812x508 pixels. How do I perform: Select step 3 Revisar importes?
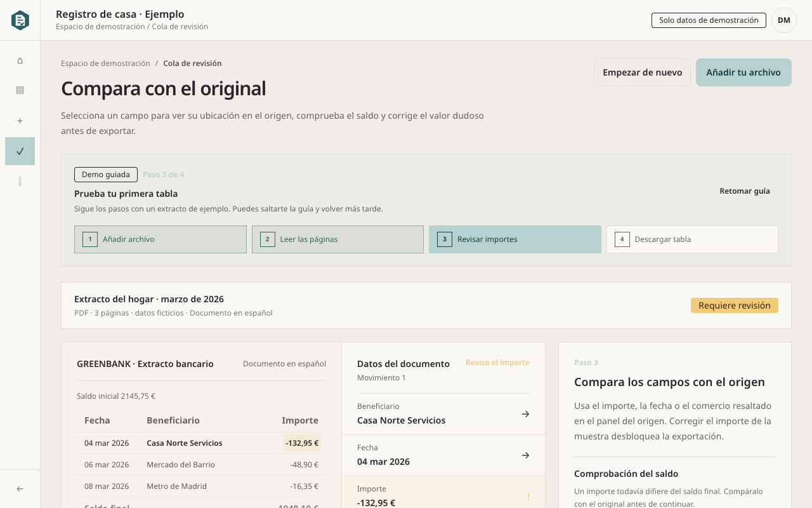pyautogui.click(x=515, y=239)
